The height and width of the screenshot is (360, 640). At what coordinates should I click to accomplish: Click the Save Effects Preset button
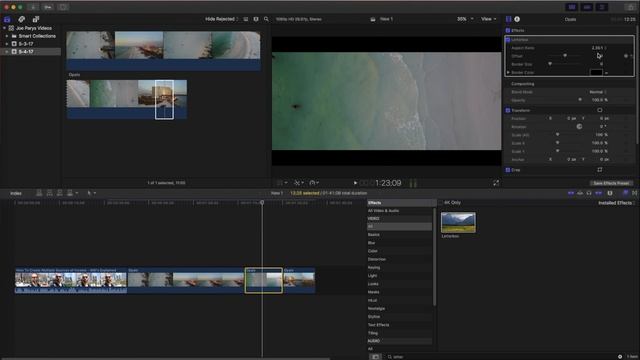click(x=611, y=183)
